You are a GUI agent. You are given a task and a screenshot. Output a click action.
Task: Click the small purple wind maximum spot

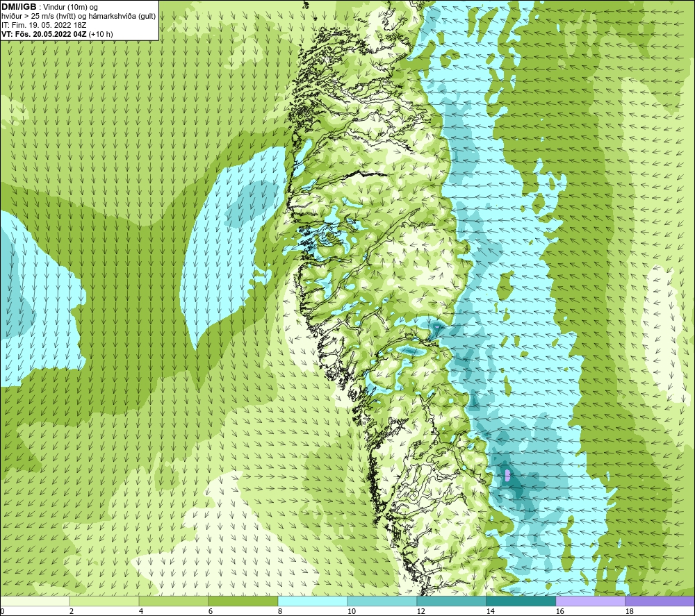[x=507, y=476]
